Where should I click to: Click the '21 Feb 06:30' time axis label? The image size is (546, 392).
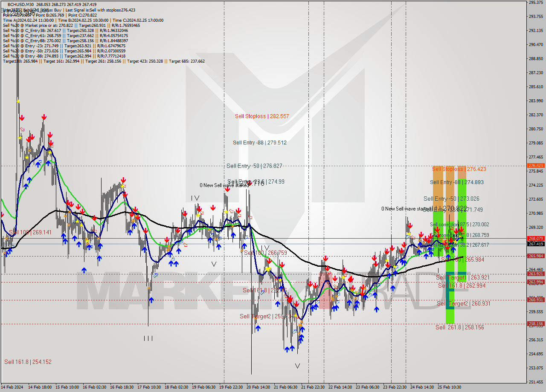(x=285, y=387)
